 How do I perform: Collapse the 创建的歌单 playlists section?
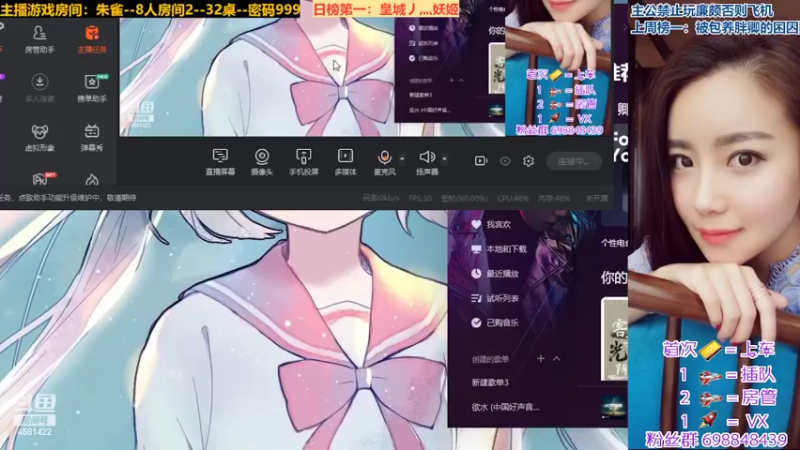pyautogui.click(x=557, y=359)
